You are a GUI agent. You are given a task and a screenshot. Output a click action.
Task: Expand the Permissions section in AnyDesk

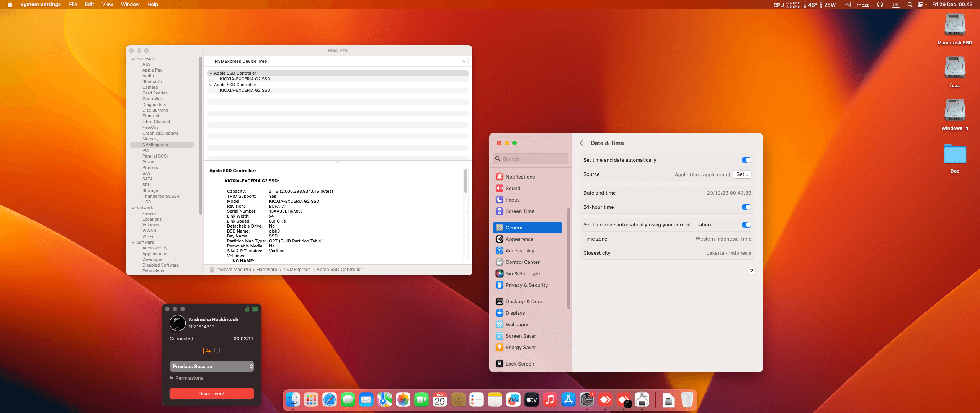[x=172, y=378]
